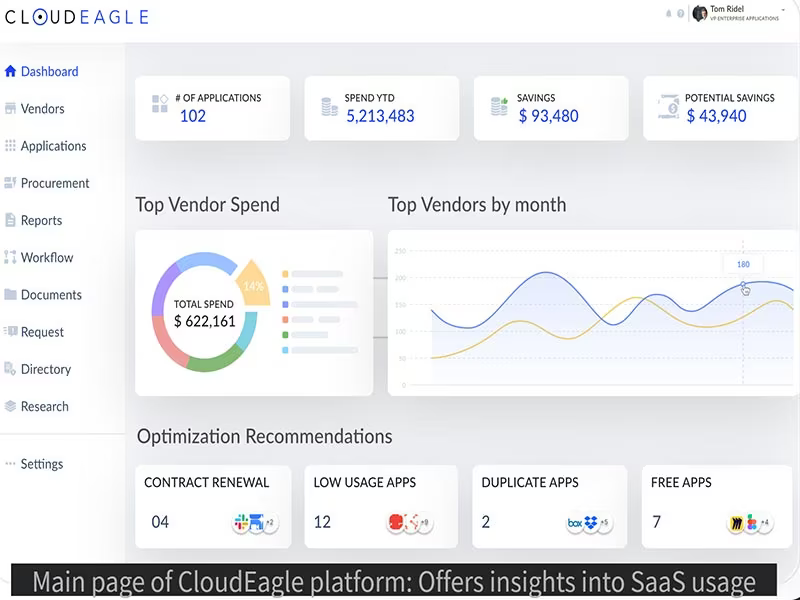Screen dimensions: 800x600
Task: Click the green legend swatch
Action: (x=285, y=335)
